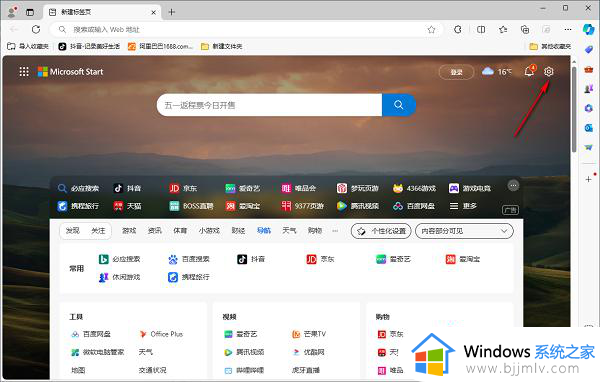The height and width of the screenshot is (382, 600).
Task: Open a new tab with plus button
Action: tap(171, 12)
